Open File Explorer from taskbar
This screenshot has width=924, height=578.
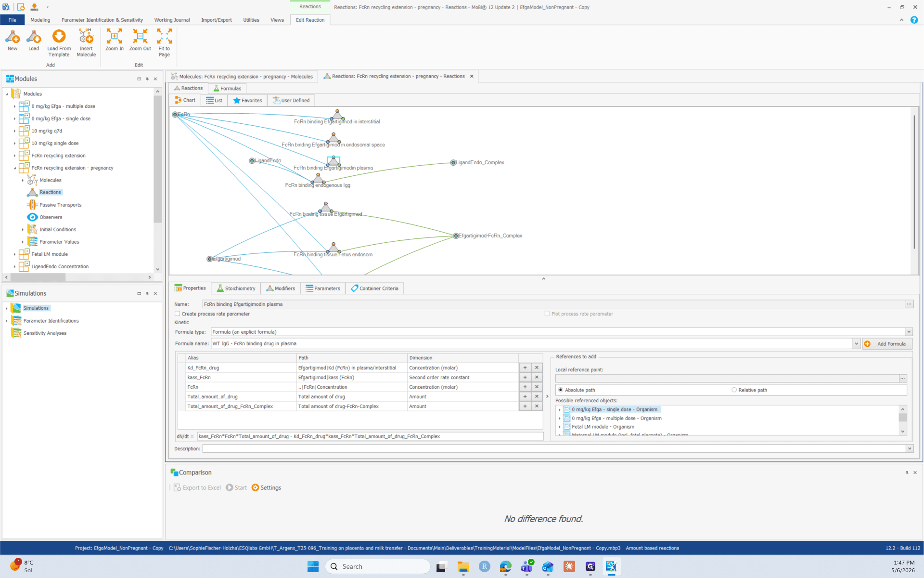coord(463,567)
